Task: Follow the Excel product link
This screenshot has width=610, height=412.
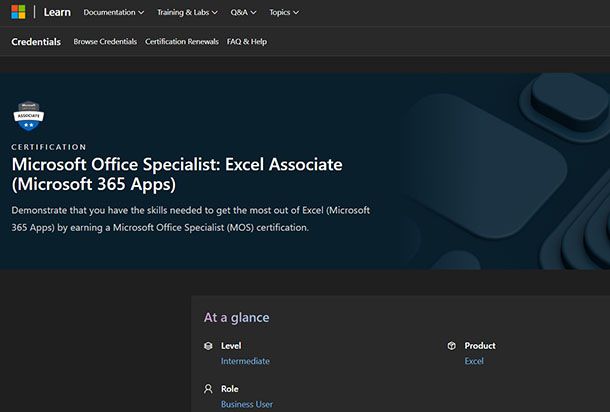Action: [474, 361]
